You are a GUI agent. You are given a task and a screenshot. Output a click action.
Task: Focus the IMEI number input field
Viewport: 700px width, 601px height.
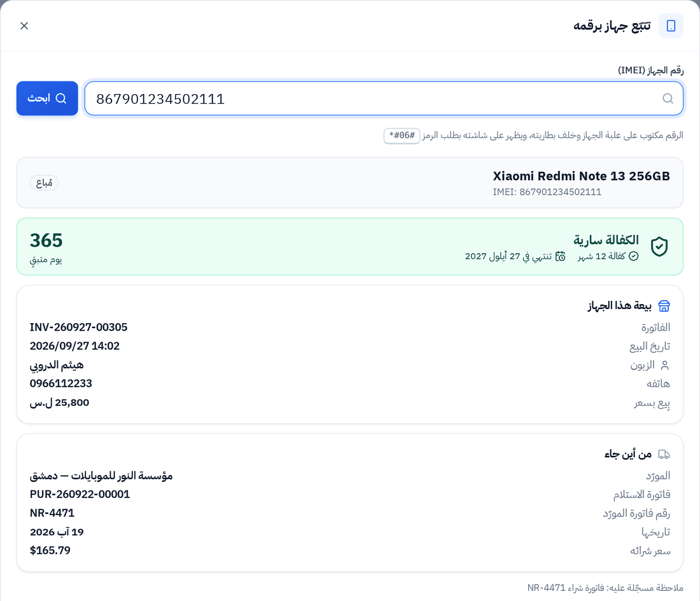[384, 98]
